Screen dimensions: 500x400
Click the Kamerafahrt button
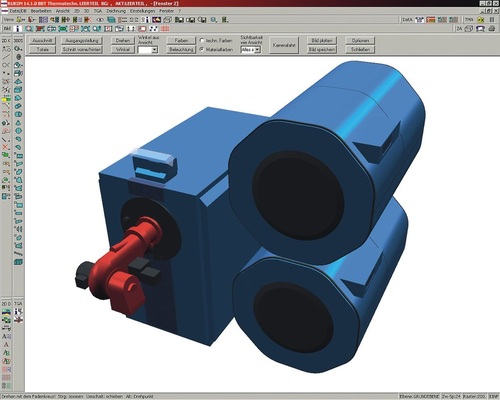(284, 45)
